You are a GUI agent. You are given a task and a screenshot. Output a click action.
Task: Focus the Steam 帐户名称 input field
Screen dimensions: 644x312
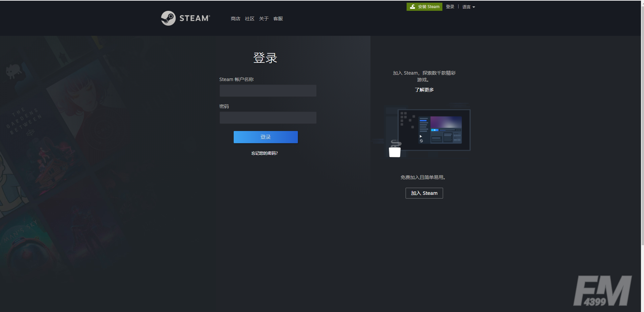(268, 90)
